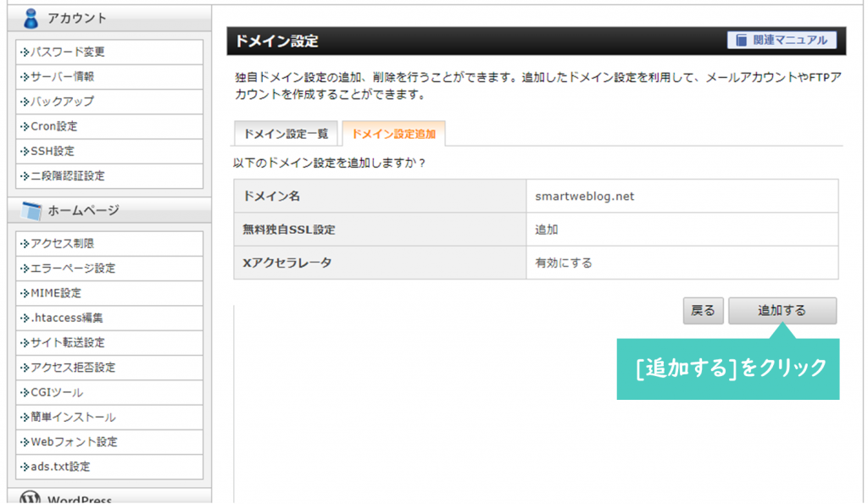Click arrow icon beside 二段階認証設定
The height and width of the screenshot is (504, 868).
click(x=25, y=176)
